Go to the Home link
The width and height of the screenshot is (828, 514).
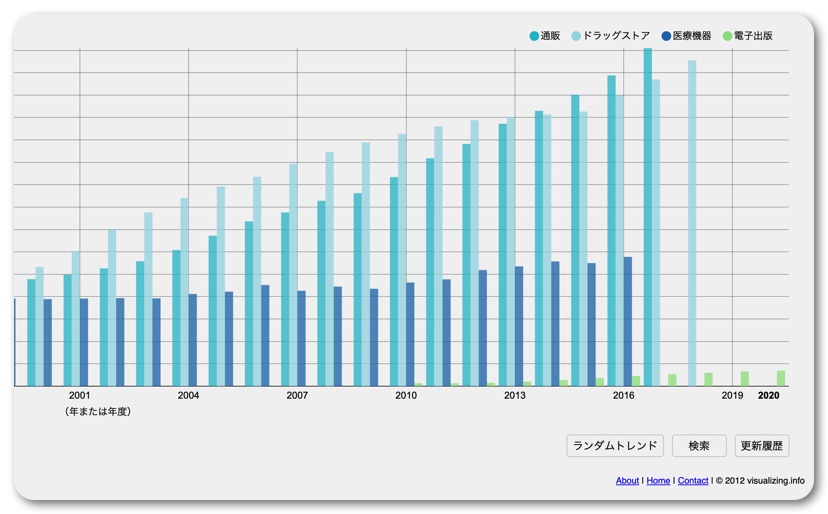coord(658,481)
